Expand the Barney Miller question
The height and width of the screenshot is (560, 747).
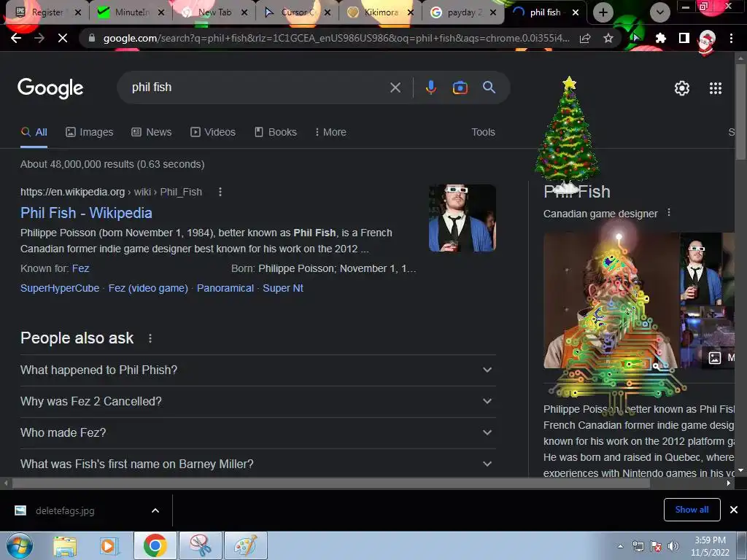(258, 464)
